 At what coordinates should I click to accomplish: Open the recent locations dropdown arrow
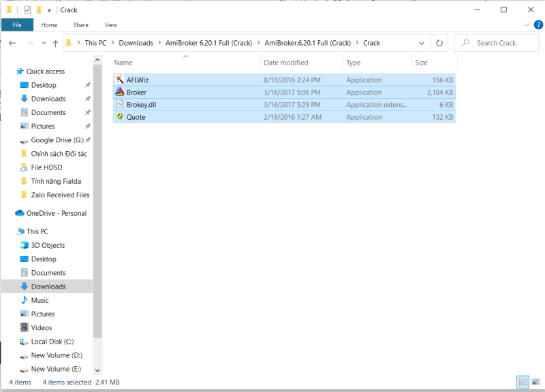[42, 43]
